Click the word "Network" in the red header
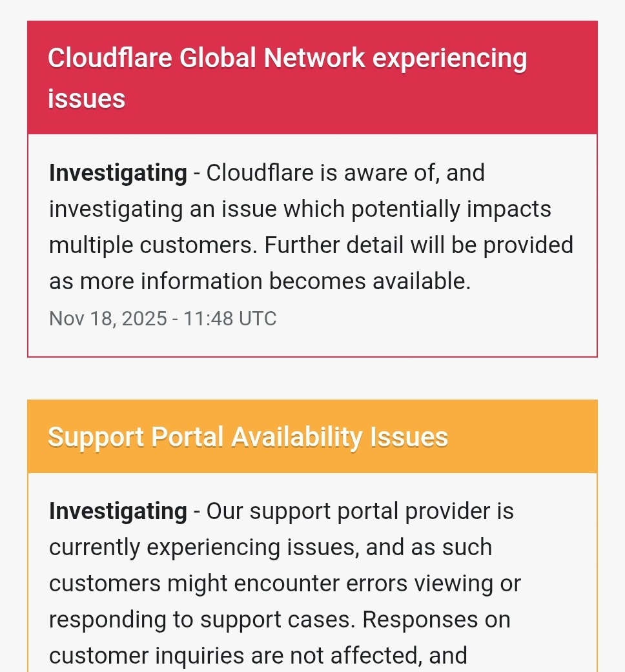625x672 pixels. tap(314, 59)
